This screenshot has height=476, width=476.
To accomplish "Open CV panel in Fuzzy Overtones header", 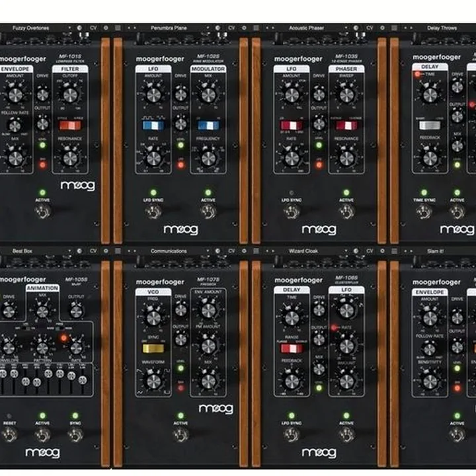I will [93, 28].
